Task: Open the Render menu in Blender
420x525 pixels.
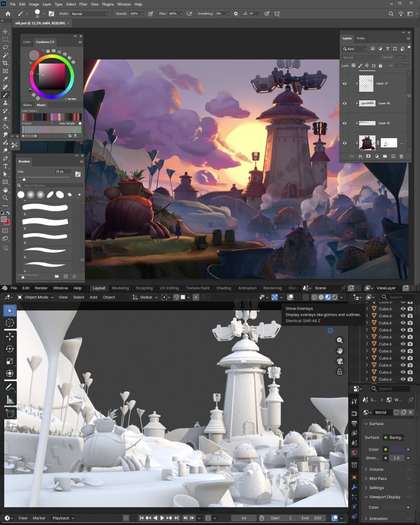Action: coord(41,288)
